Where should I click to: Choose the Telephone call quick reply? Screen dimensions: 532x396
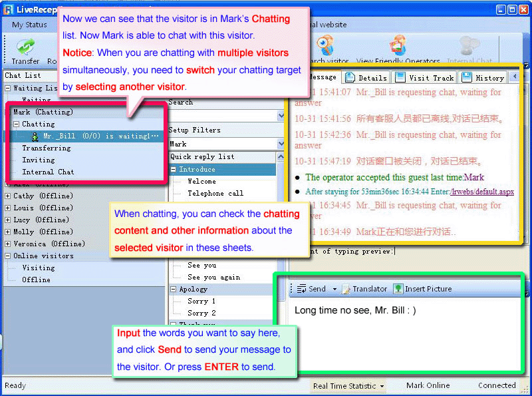pyautogui.click(x=215, y=193)
